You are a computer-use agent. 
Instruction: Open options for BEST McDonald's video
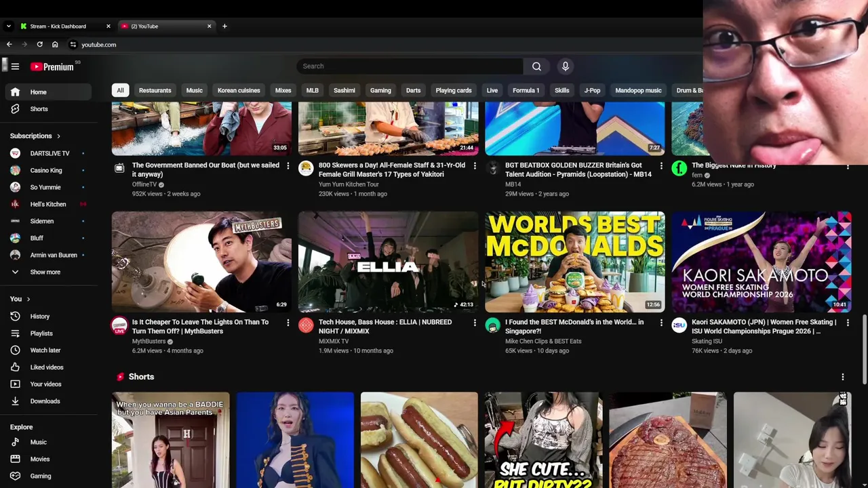point(661,323)
